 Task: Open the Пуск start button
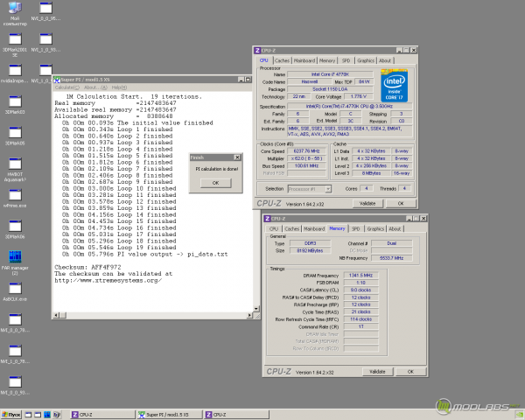11,415
